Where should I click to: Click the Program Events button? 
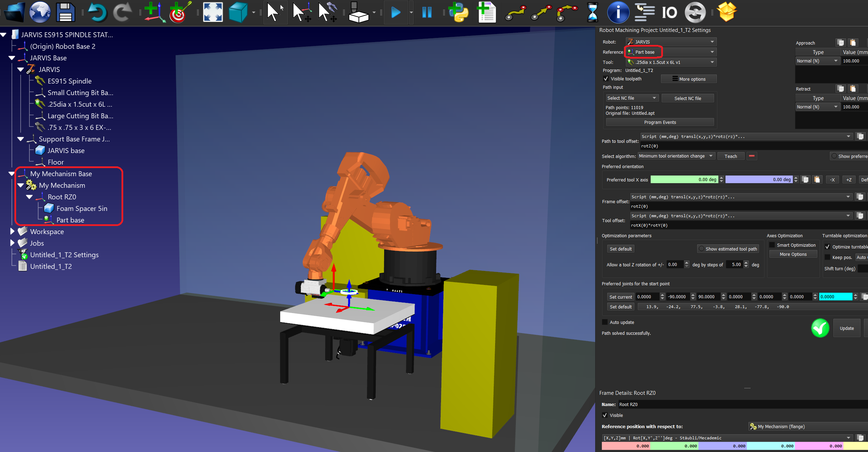pos(660,122)
